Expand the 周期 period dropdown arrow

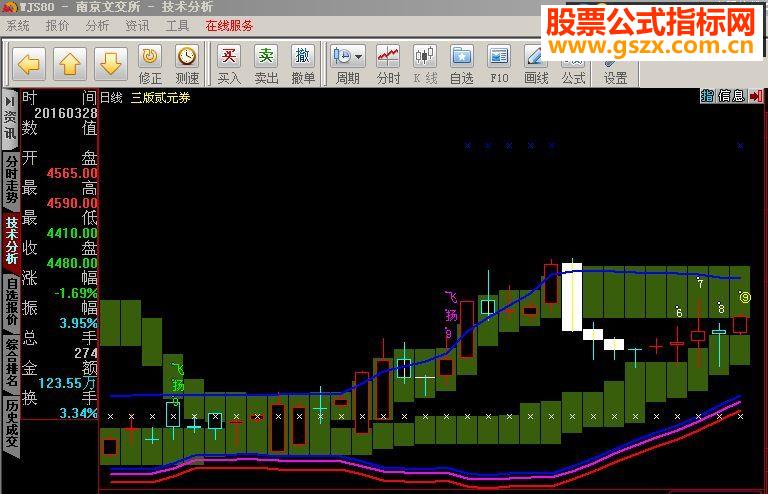[359, 57]
